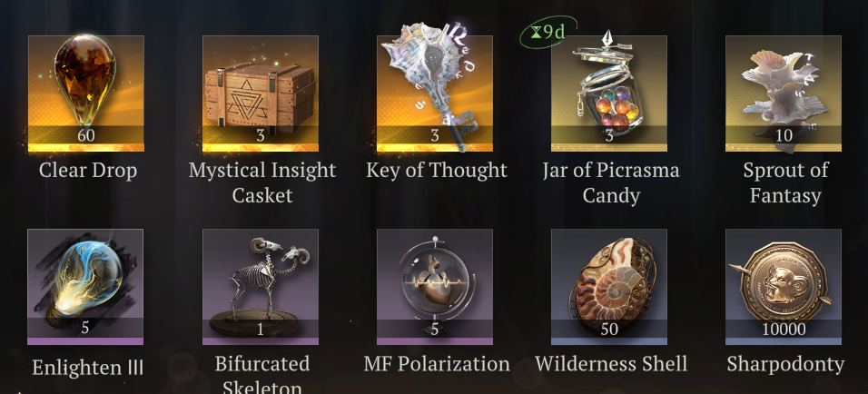Select the Enlighten III glass orb
868x394 pixels.
(85, 287)
